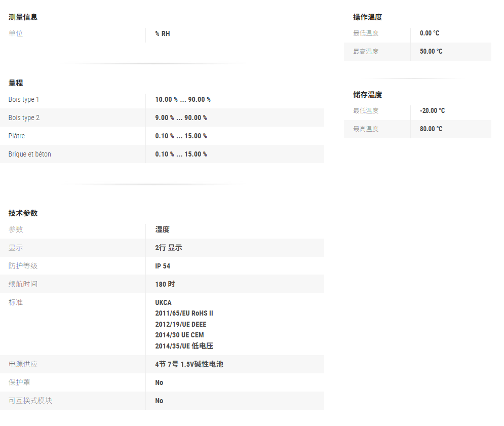The image size is (504, 426).
Task: Select the -20.00 °C minimum storage temperature
Action: (x=432, y=111)
